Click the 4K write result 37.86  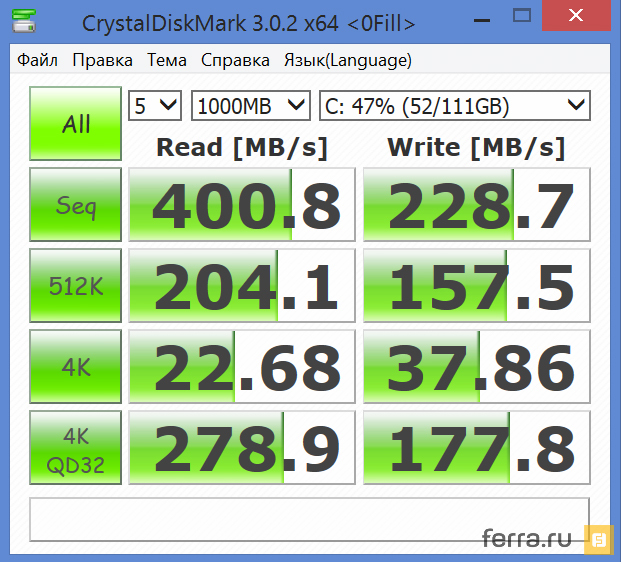click(477, 366)
